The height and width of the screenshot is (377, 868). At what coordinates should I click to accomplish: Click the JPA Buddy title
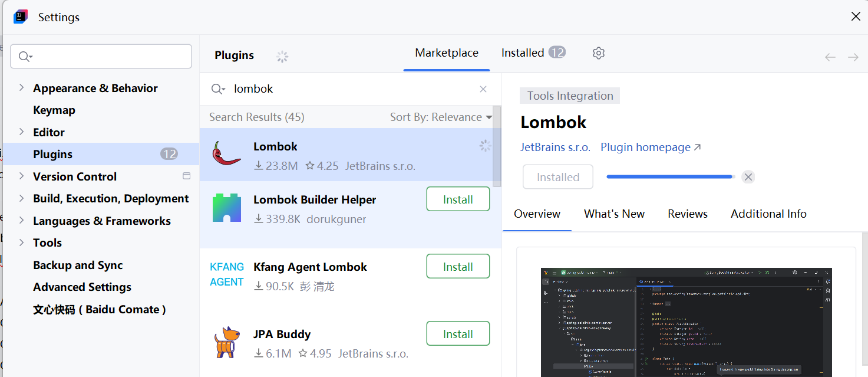coord(282,334)
